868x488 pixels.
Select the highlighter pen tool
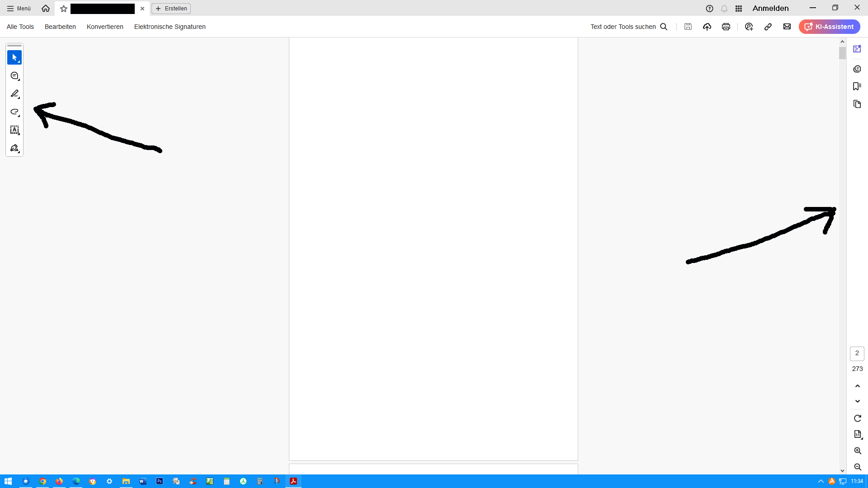[x=14, y=94]
